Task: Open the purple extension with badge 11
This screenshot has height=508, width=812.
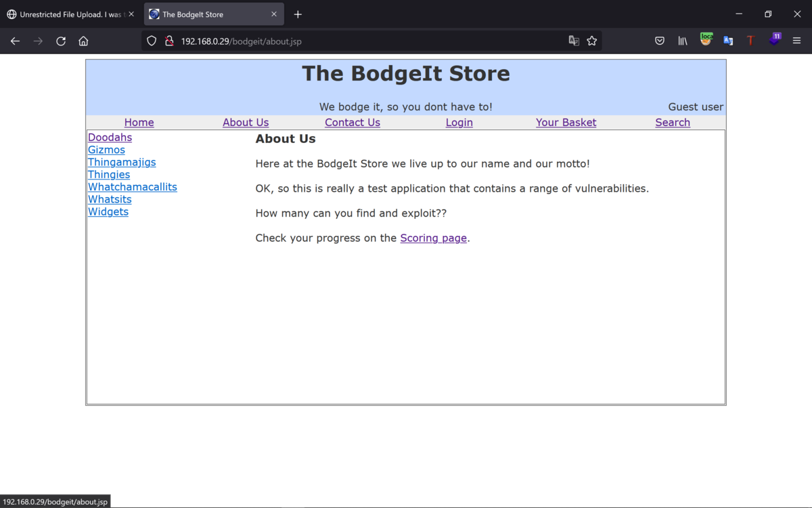Action: (775, 39)
